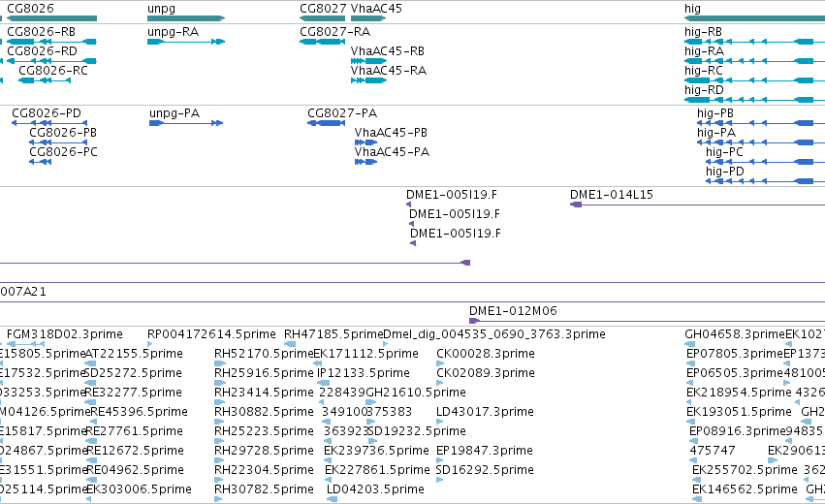The image size is (825, 504).
Task: Select protein VhaAC45-PA
Action: pyautogui.click(x=366, y=162)
